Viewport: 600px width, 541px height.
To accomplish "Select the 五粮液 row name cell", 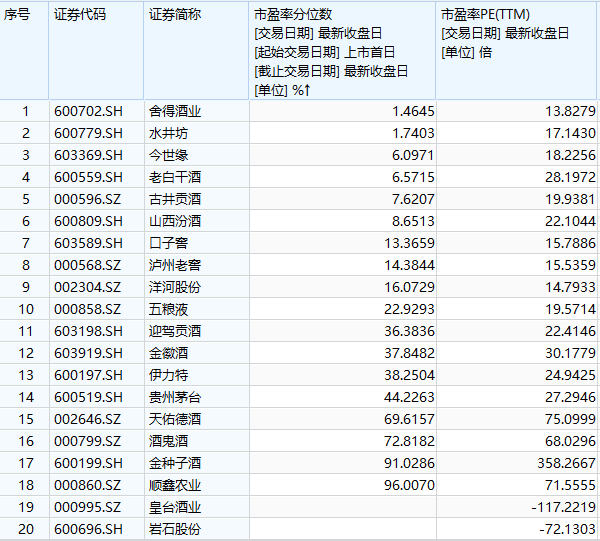I will click(168, 309).
